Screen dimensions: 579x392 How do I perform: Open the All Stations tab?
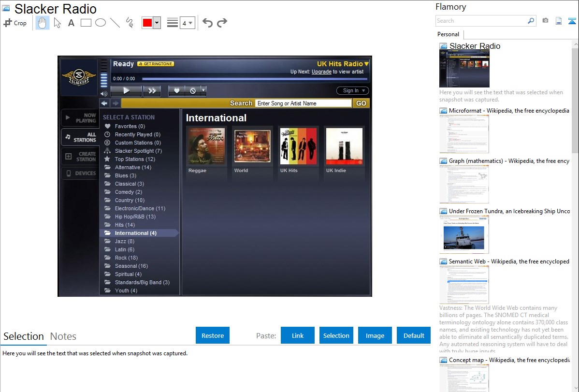point(81,137)
